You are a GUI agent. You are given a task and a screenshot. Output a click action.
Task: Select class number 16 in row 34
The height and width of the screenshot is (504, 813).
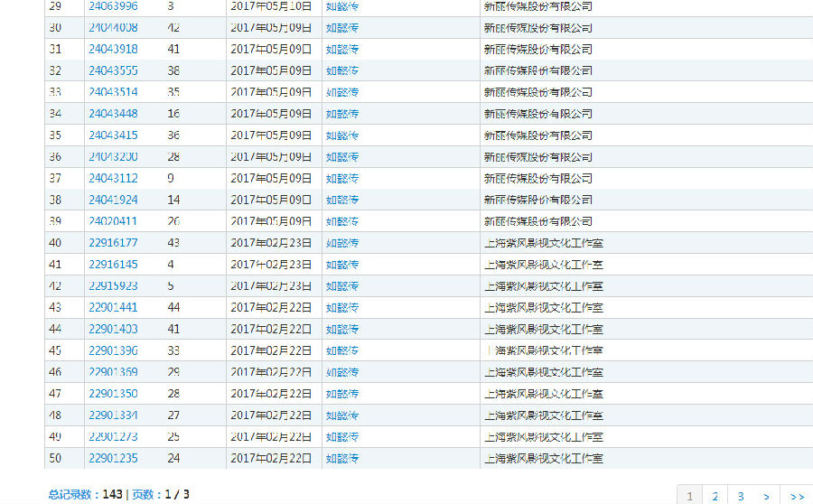[173, 114]
